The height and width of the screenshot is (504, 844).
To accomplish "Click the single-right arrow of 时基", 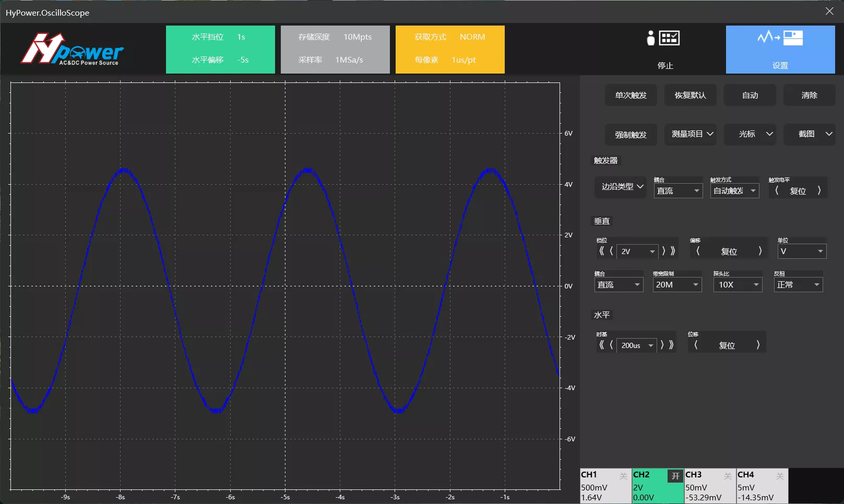I will click(x=662, y=345).
